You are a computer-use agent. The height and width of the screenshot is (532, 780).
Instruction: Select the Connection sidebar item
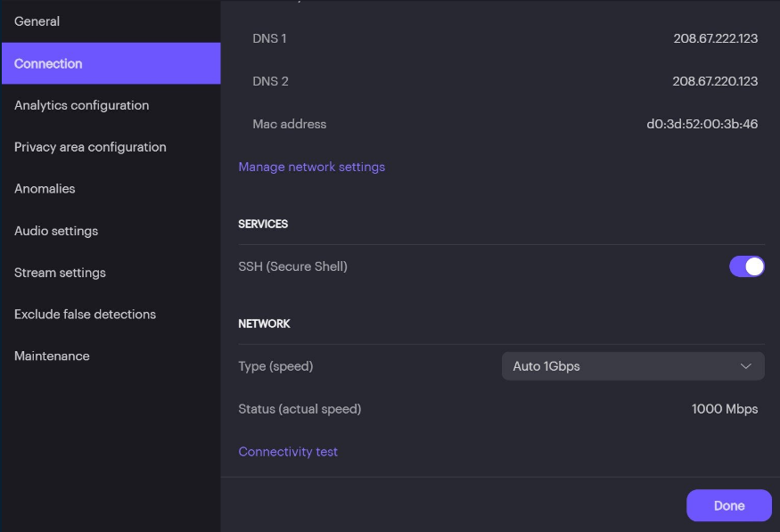(x=48, y=63)
